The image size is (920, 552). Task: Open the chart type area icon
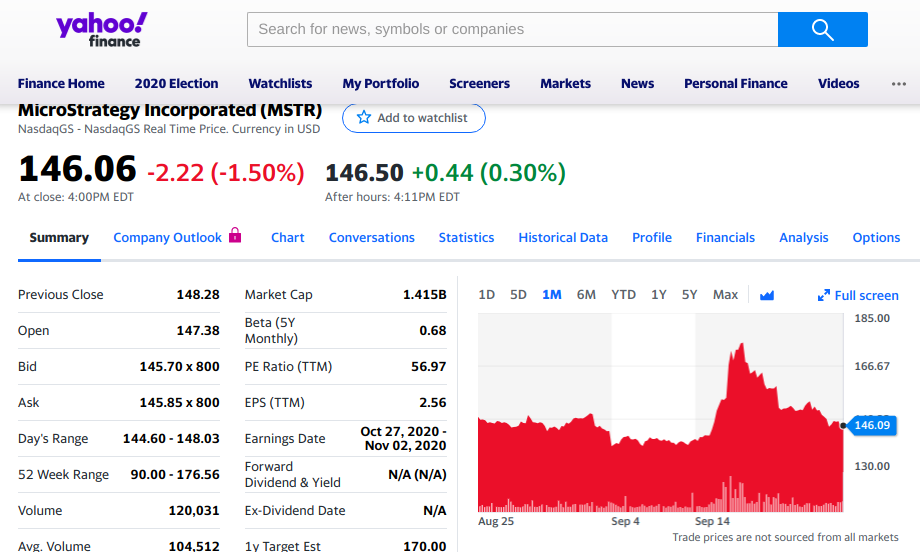767,295
